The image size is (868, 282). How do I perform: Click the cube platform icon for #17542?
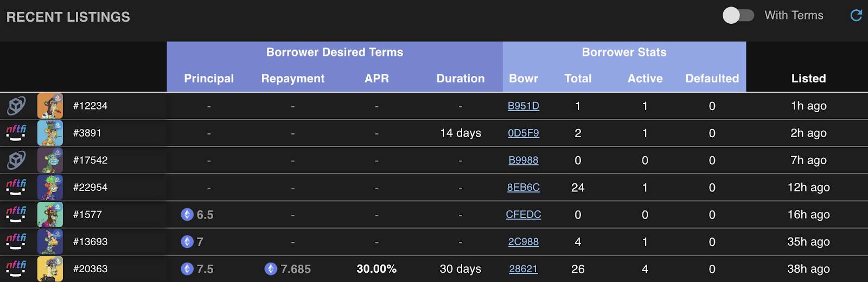coord(16,160)
